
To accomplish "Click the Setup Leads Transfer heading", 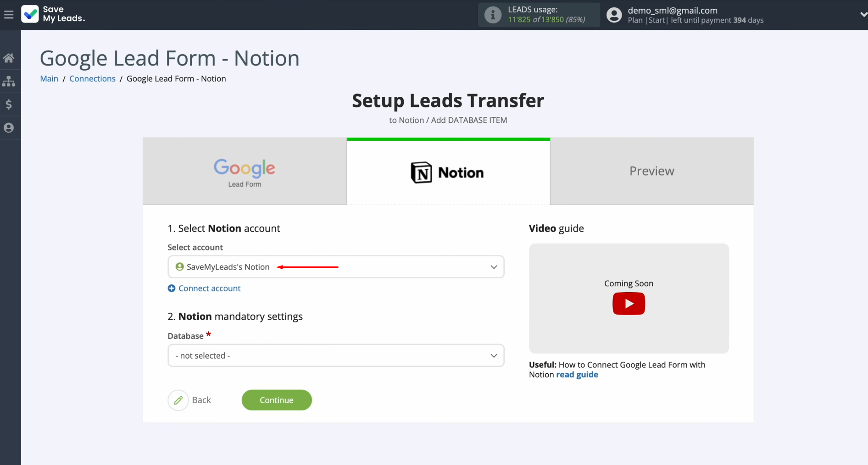I will [448, 101].
